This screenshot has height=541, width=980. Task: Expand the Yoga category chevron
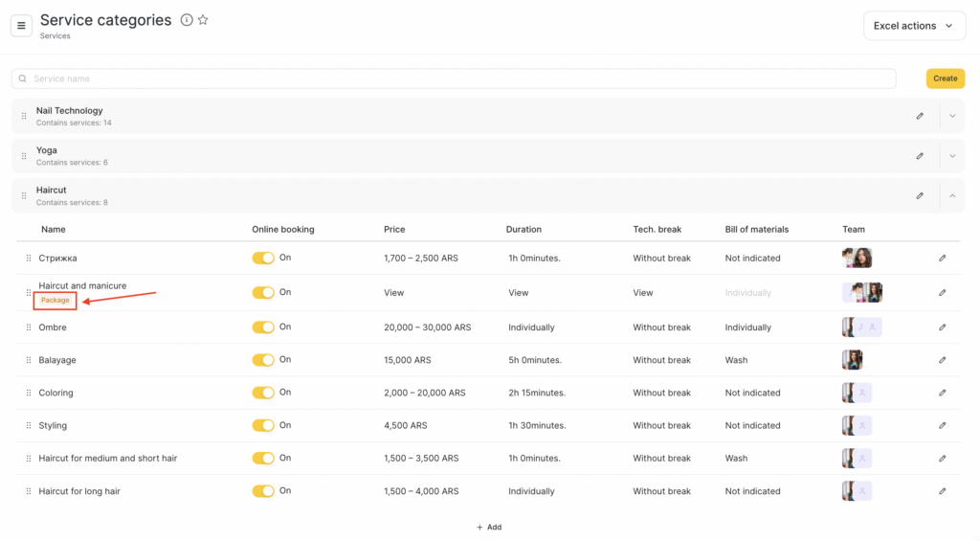click(952, 156)
